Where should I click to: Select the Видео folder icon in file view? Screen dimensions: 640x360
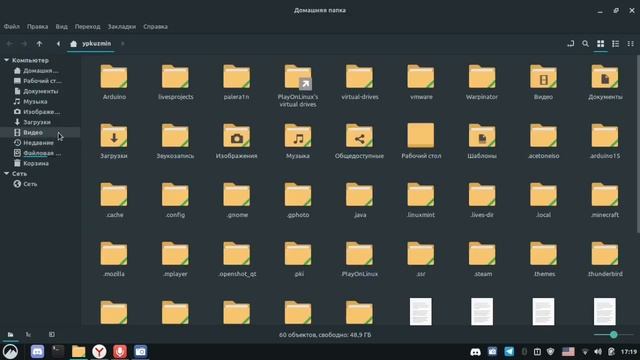tap(543, 77)
